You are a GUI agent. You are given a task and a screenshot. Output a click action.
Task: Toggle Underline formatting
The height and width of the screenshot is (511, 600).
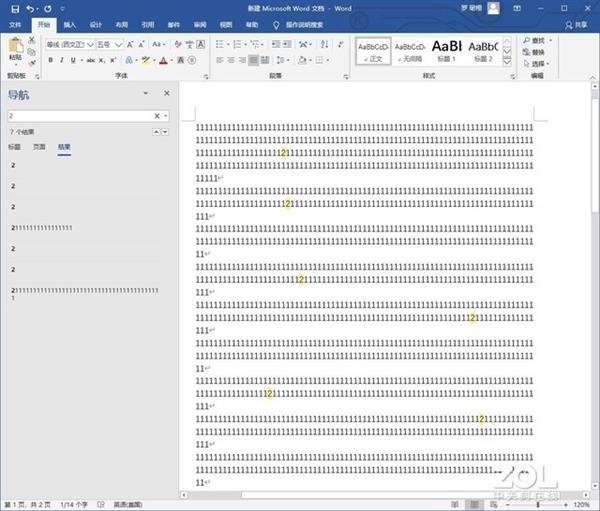[73, 60]
